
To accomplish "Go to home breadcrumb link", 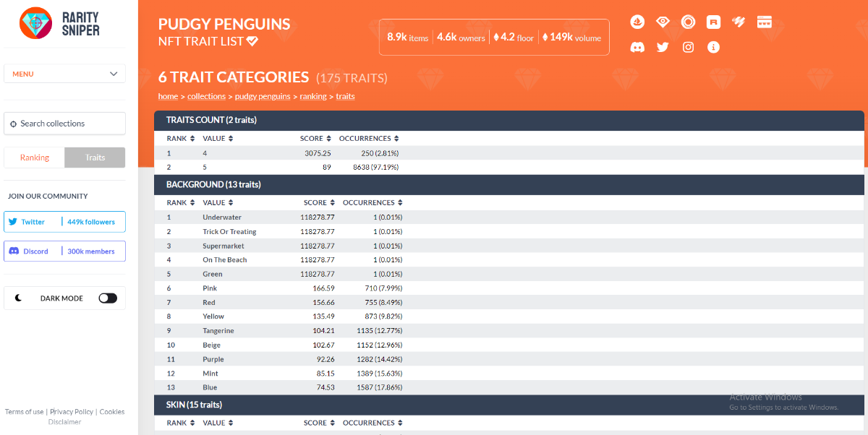I will click(x=168, y=96).
